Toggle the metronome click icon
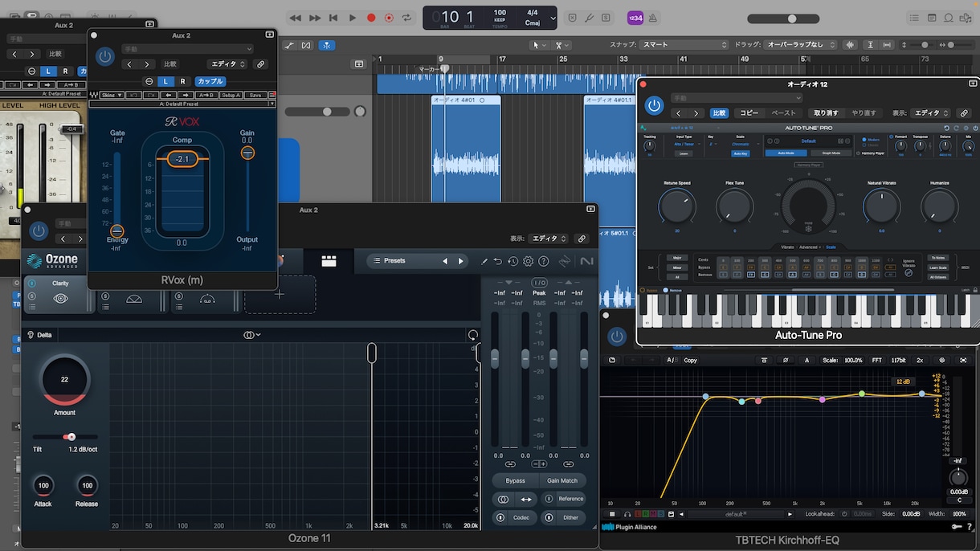 tap(653, 18)
